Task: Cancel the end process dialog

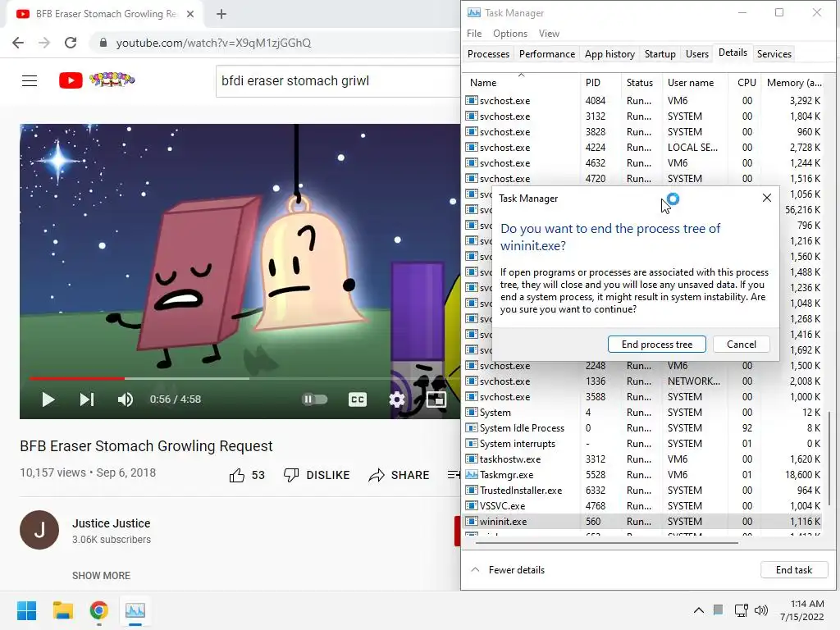Action: coord(742,345)
